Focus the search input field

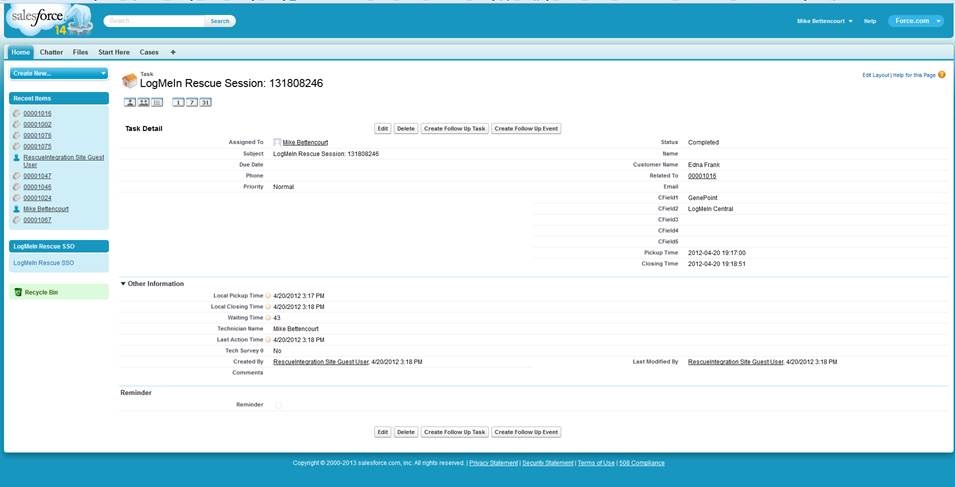[x=155, y=21]
